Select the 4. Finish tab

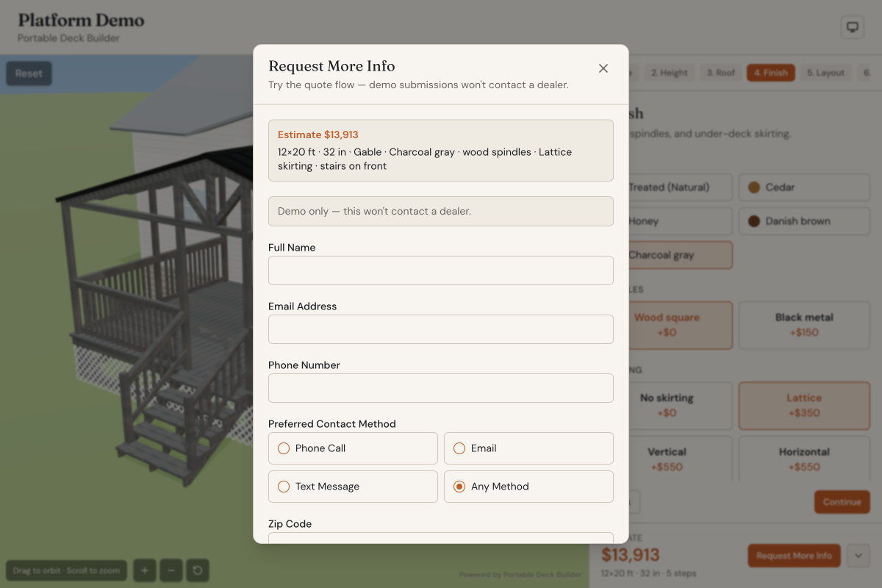[770, 73]
